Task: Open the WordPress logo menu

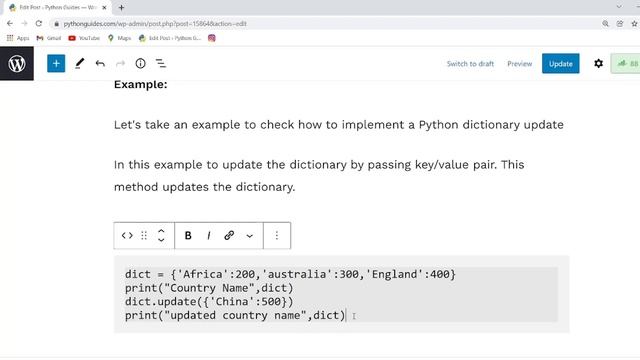Action: coord(17,64)
